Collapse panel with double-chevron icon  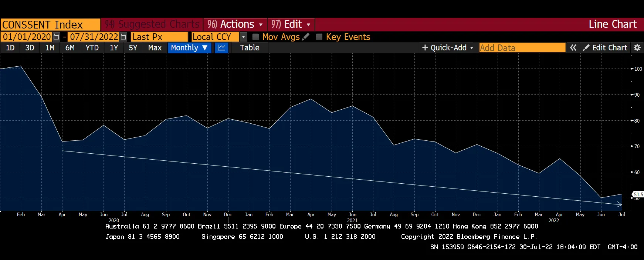tap(573, 48)
